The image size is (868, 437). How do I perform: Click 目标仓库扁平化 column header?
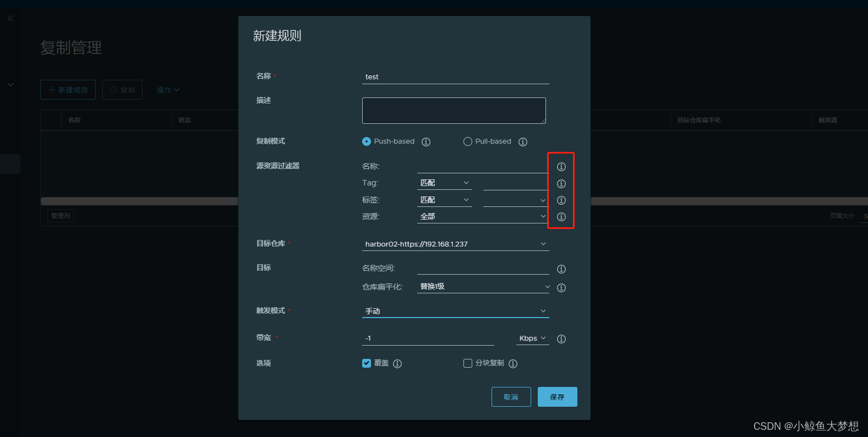click(699, 120)
